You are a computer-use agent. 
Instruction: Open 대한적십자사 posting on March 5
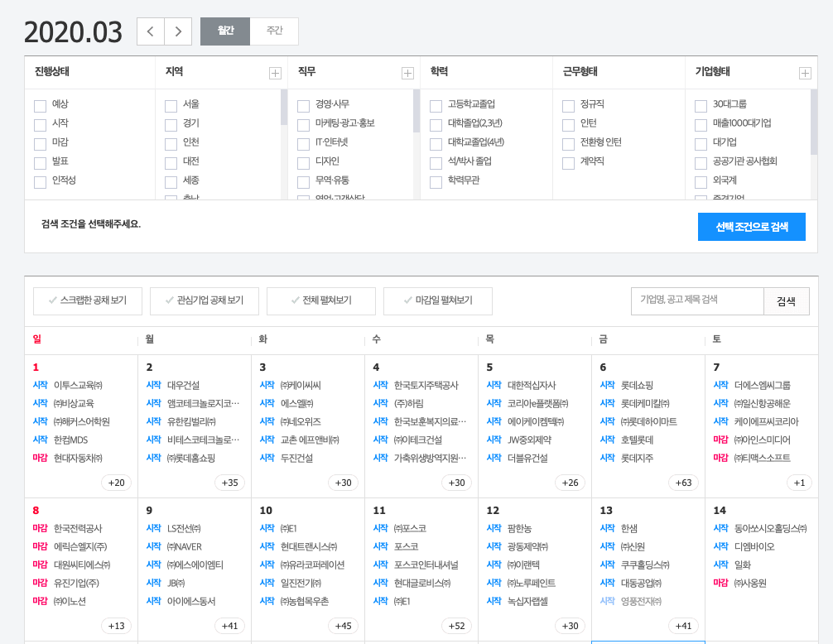coord(532,385)
